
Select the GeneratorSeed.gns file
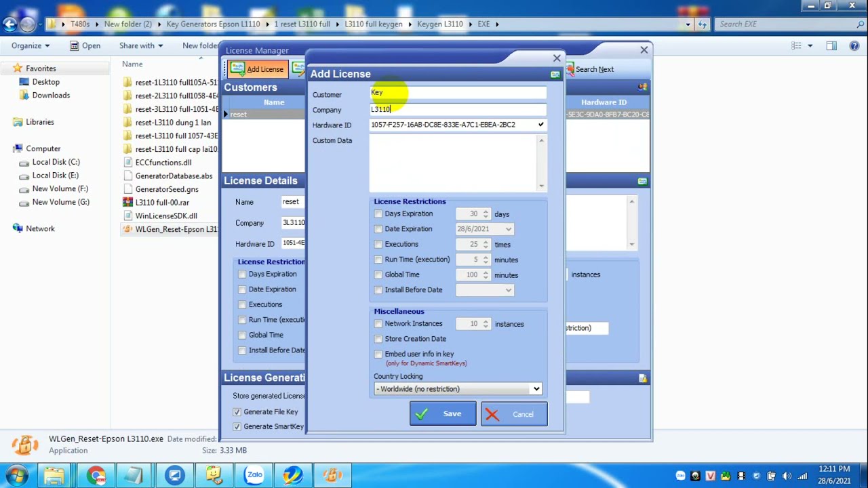point(167,190)
